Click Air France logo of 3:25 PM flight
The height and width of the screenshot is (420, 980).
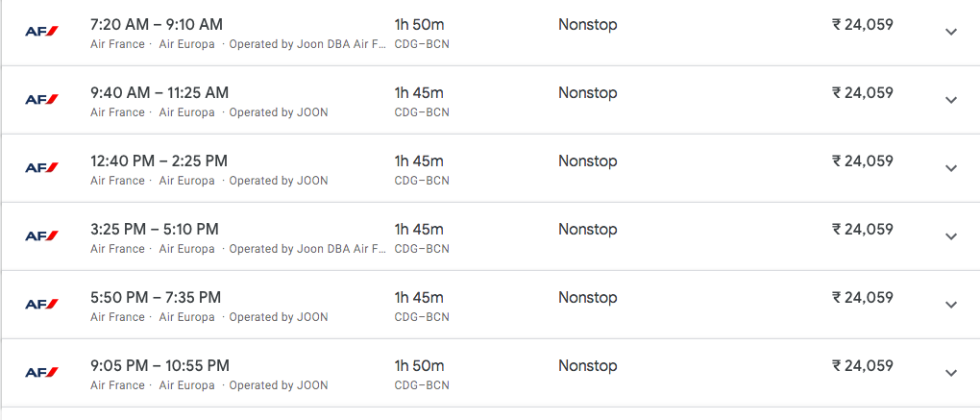pos(41,236)
